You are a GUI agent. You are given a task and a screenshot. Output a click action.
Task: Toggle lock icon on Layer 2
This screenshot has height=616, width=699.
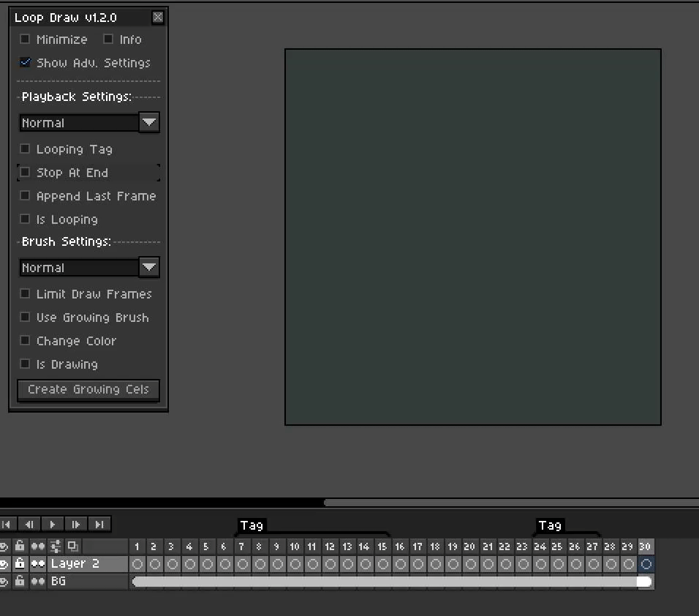tap(20, 563)
